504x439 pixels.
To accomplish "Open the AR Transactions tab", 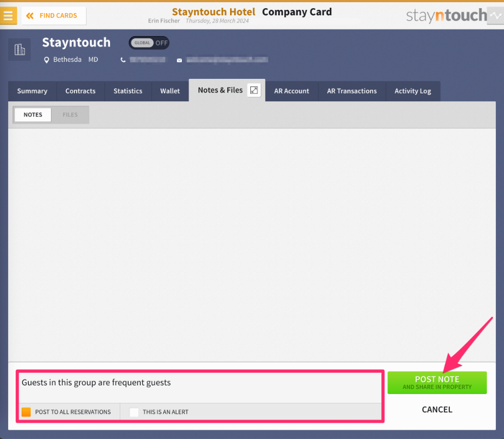I will pyautogui.click(x=352, y=91).
